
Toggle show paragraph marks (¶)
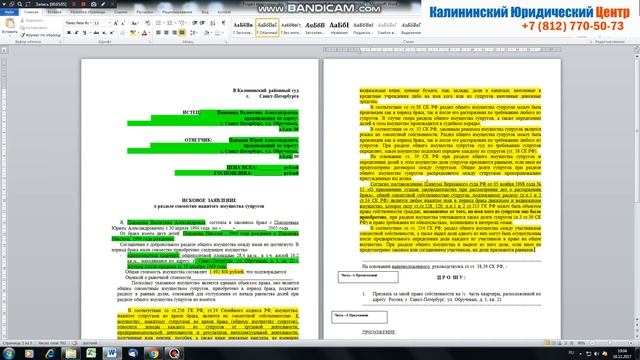(x=223, y=23)
